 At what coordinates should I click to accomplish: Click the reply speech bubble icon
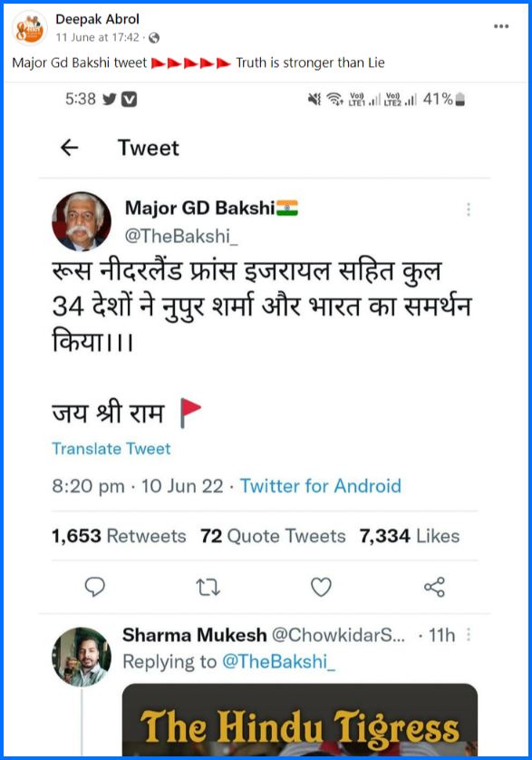click(x=94, y=587)
